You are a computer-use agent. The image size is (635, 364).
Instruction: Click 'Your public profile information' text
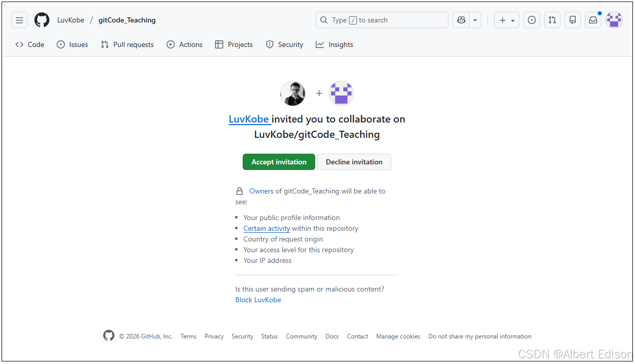point(292,218)
